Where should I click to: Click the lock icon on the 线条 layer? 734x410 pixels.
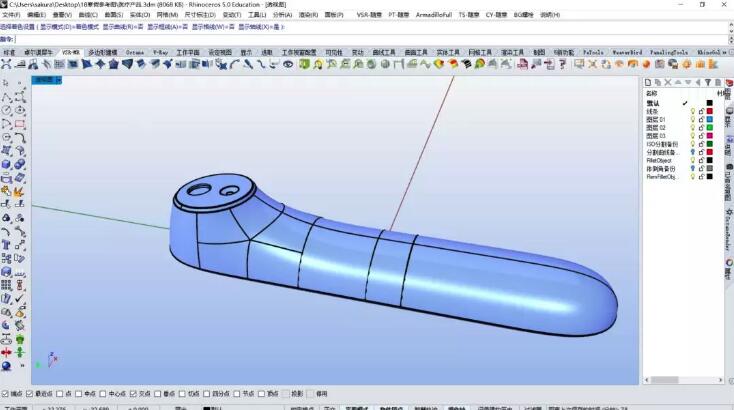[701, 111]
